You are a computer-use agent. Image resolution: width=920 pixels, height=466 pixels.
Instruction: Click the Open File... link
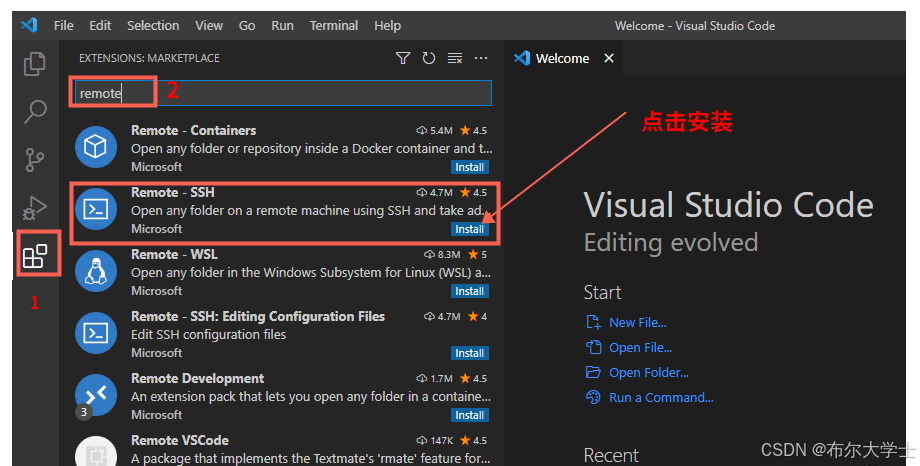[640, 347]
